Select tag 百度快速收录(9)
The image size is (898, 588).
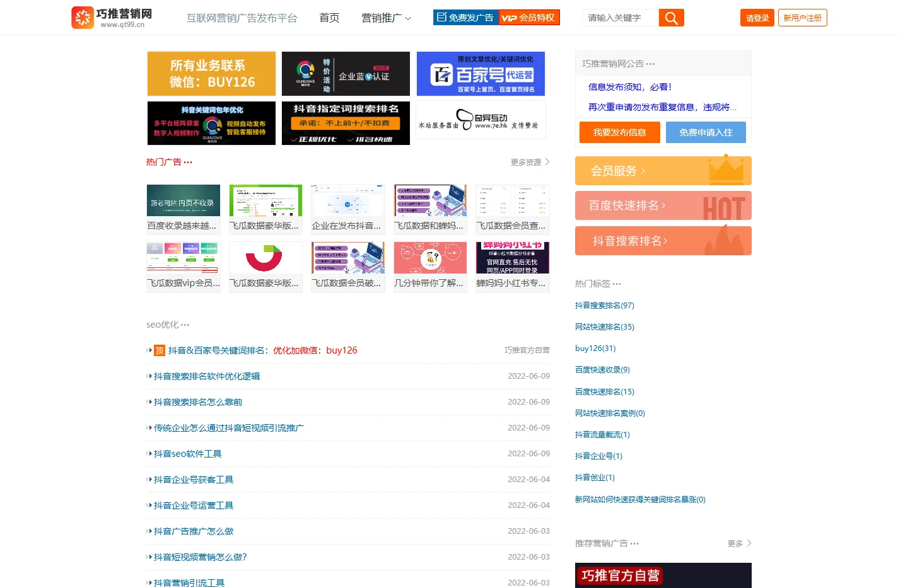[x=602, y=370]
